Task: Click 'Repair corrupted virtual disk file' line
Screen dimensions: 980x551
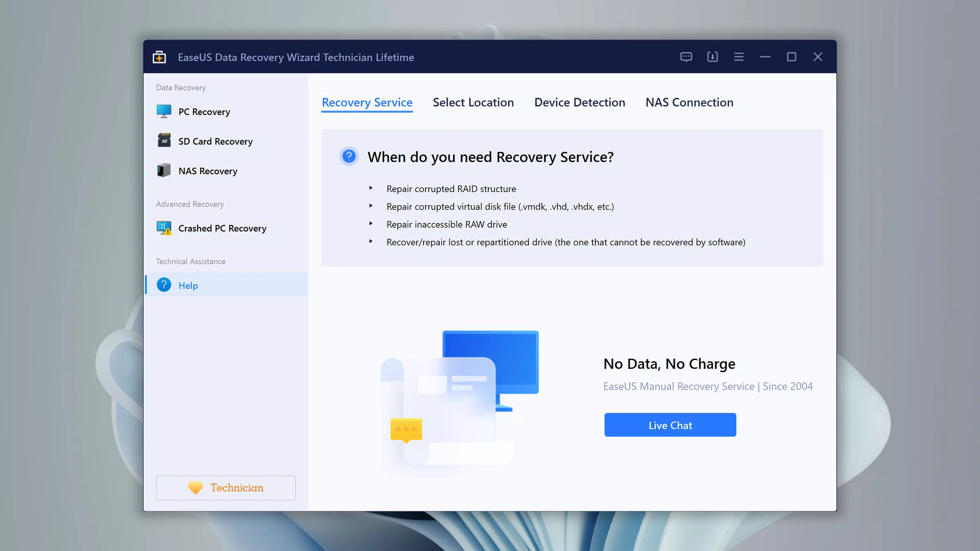Action: point(500,207)
